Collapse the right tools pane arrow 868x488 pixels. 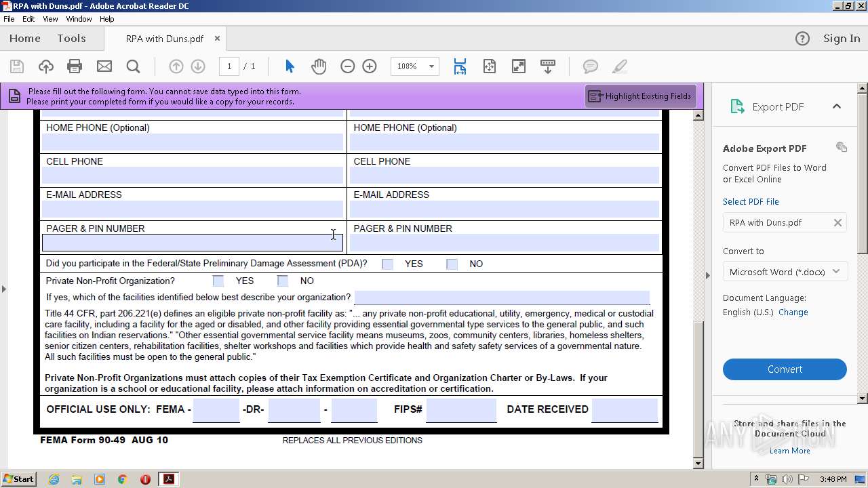[x=708, y=275]
